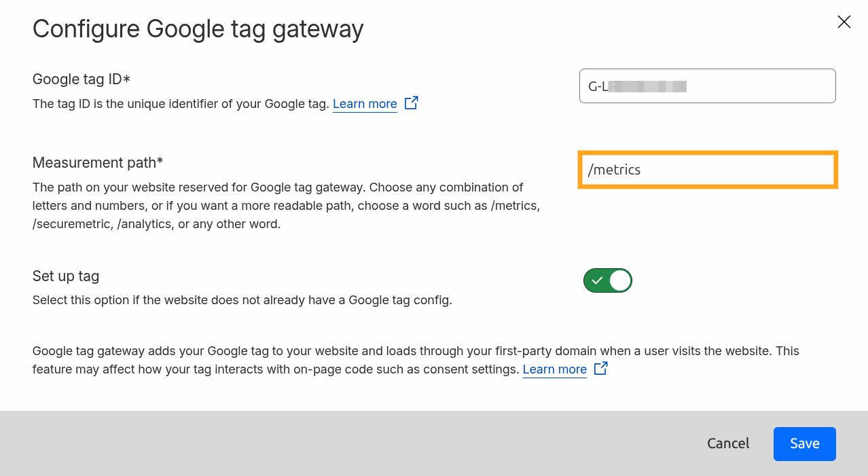The width and height of the screenshot is (868, 476).
Task: Click external link icon after consent settings text
Action: (x=600, y=369)
